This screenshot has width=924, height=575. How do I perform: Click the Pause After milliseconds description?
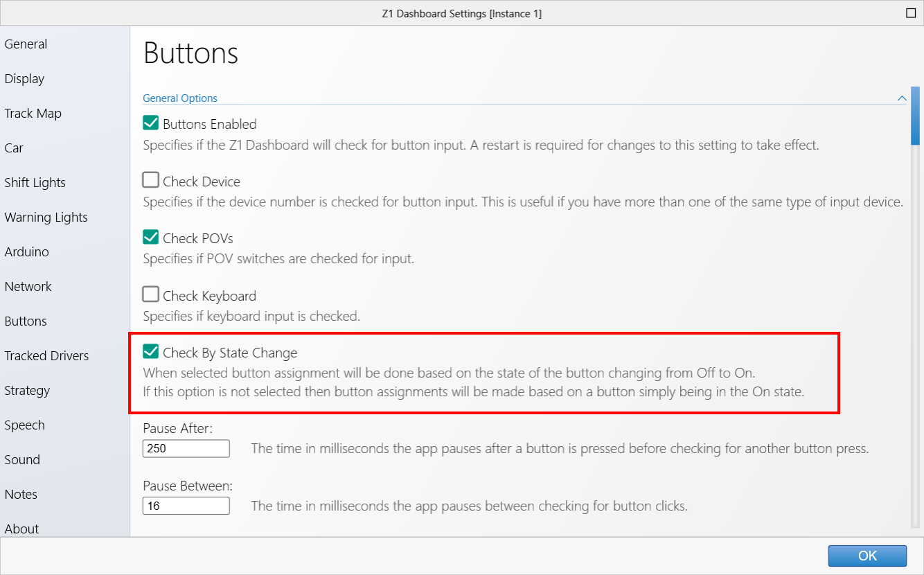pyautogui.click(x=560, y=448)
